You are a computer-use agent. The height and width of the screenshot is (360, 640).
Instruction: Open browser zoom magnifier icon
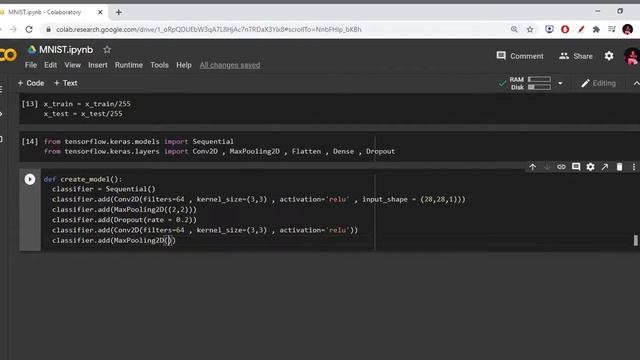(x=514, y=29)
